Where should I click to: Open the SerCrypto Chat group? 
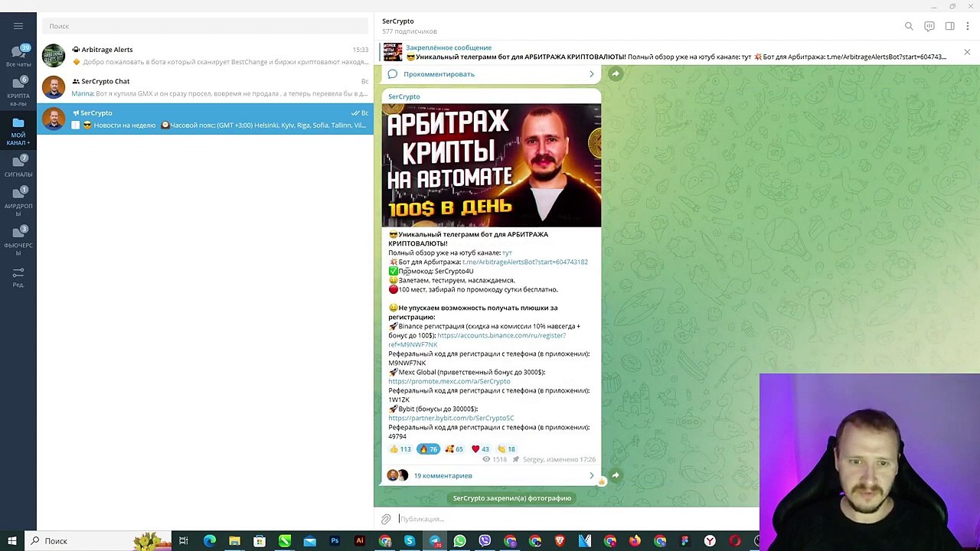point(205,87)
